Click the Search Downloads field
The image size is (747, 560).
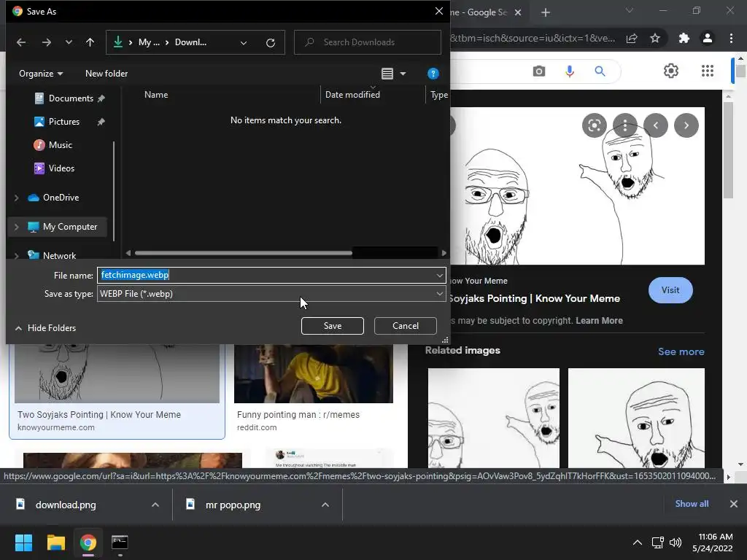(x=368, y=42)
